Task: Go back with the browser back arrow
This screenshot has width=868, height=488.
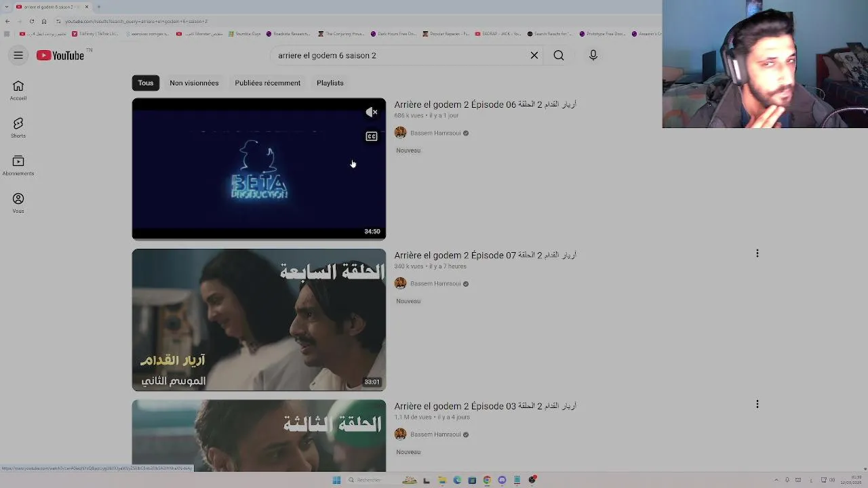Action: (7, 21)
